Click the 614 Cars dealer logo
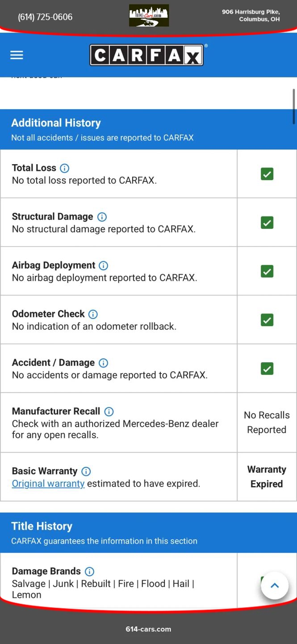This screenshot has width=297, height=644. [x=149, y=16]
